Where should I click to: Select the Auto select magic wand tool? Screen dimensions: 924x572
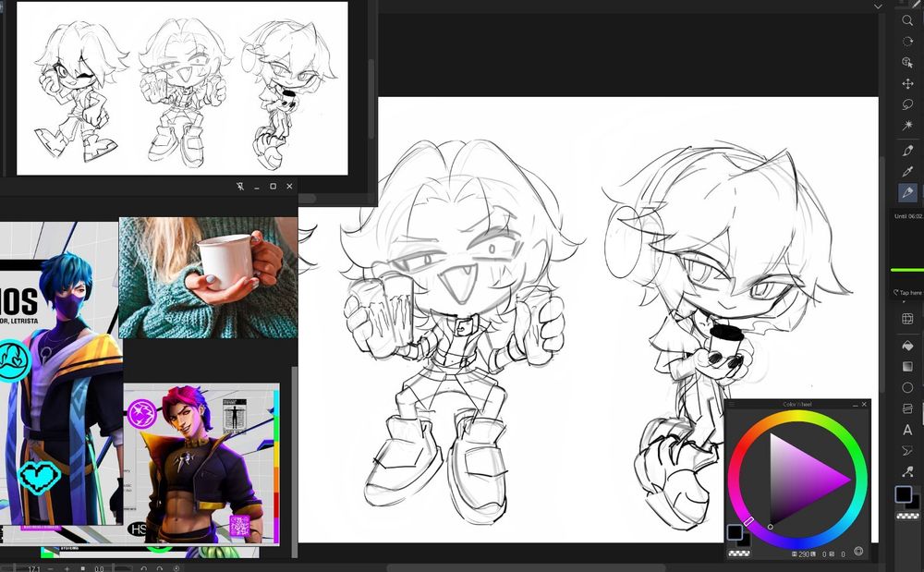[x=907, y=125]
